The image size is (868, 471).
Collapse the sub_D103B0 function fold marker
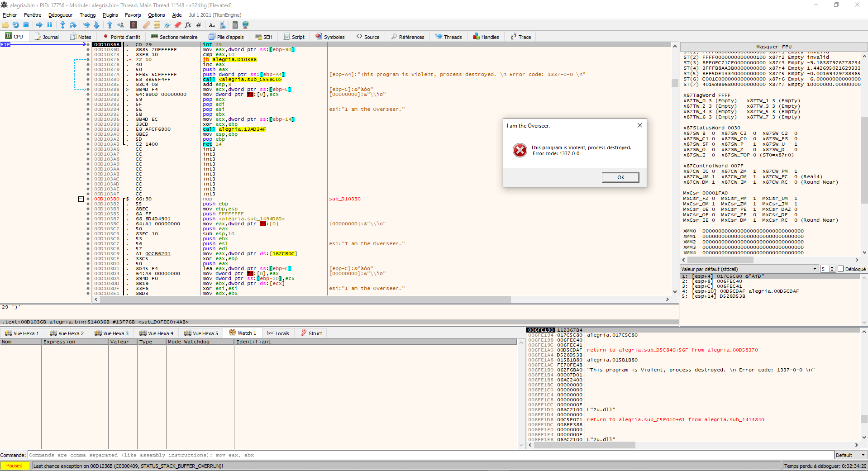coord(81,199)
